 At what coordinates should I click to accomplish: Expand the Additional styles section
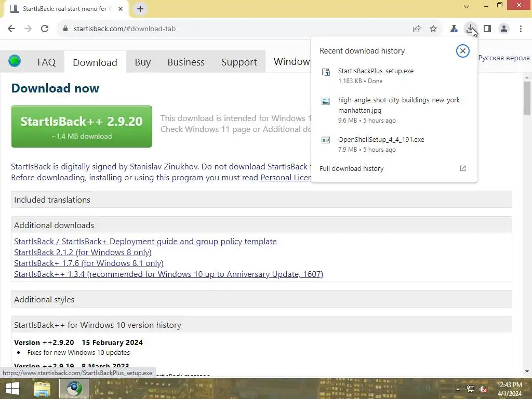pyautogui.click(x=261, y=299)
